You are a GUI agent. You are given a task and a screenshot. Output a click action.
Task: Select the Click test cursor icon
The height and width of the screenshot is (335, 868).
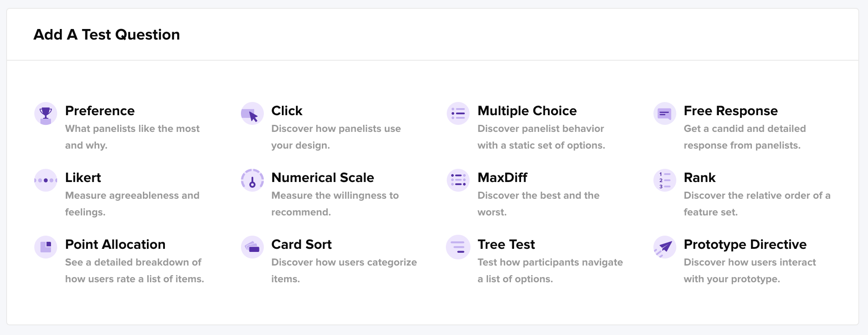point(252,113)
